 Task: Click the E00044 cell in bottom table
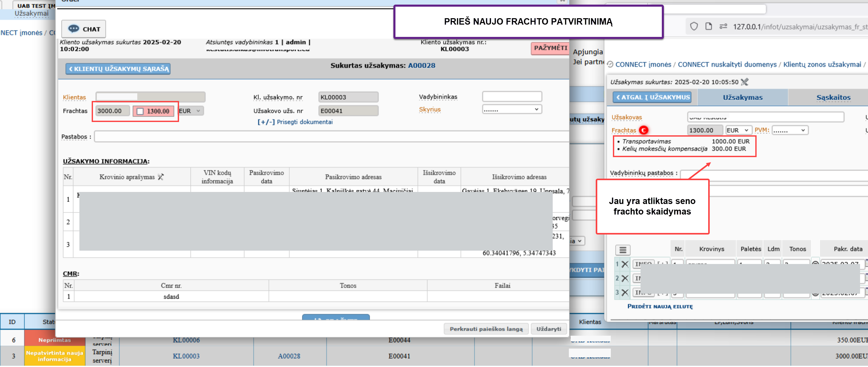(399, 340)
